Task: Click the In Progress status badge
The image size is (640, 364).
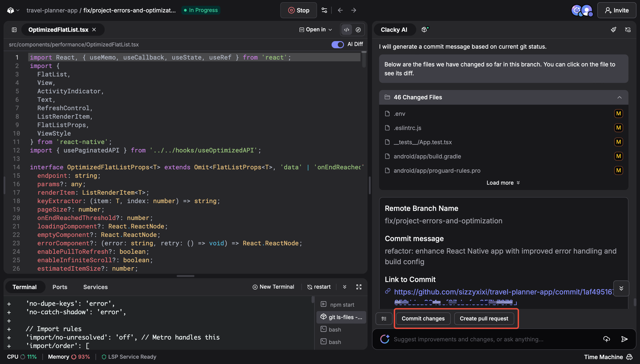Action: tap(201, 10)
